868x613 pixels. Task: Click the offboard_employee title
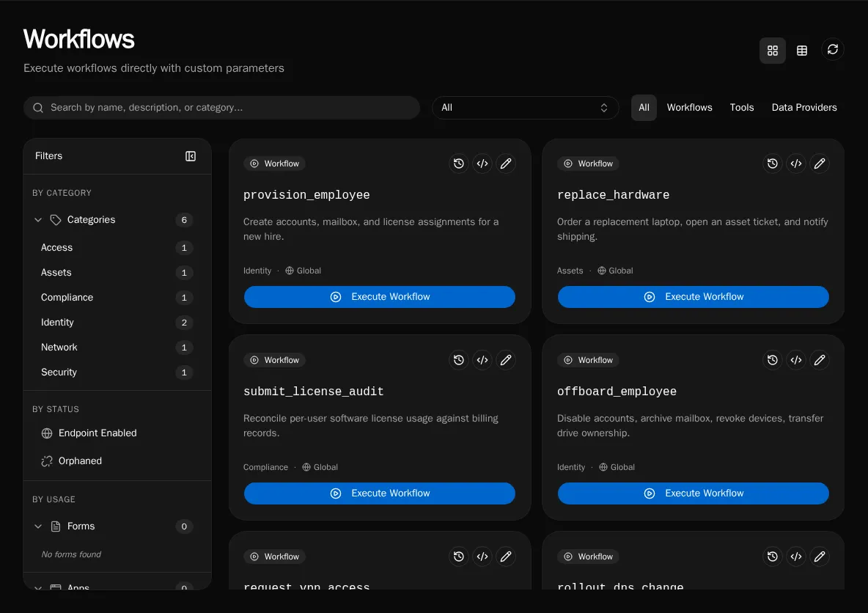(617, 392)
